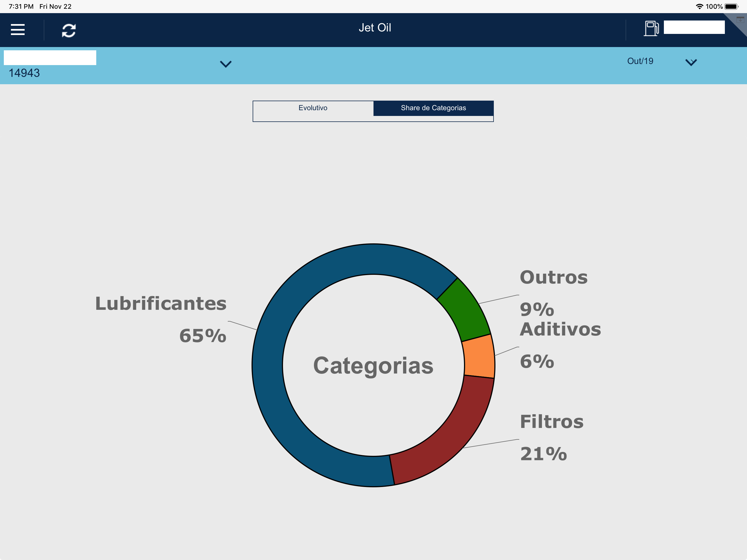Open the hamburger menu
Screen dimensions: 747x560
[17, 30]
